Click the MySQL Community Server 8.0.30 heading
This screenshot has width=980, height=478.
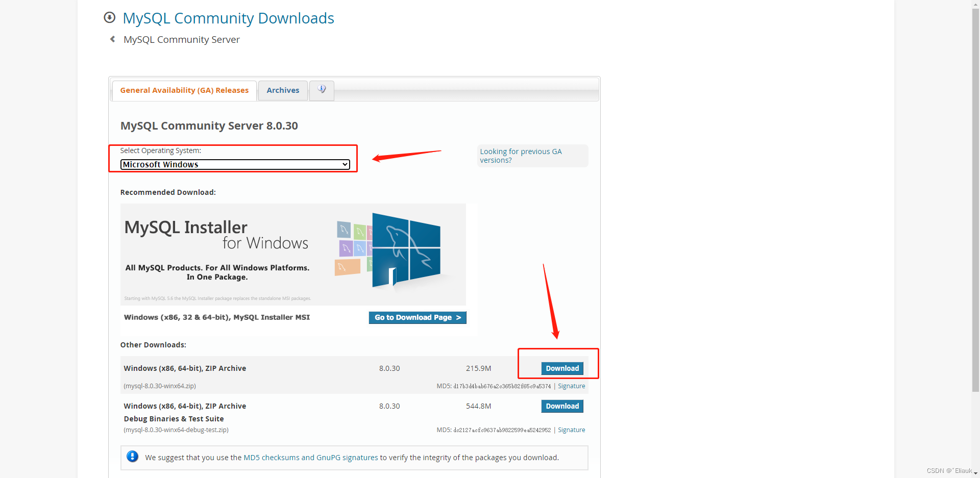(209, 126)
